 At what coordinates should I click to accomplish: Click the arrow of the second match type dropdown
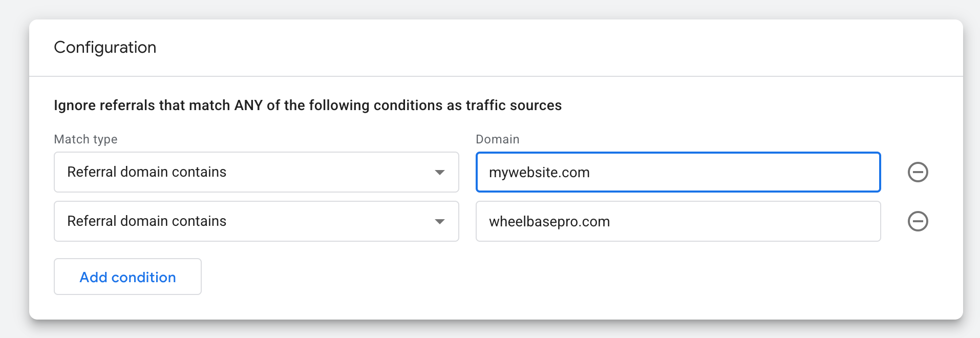(439, 221)
